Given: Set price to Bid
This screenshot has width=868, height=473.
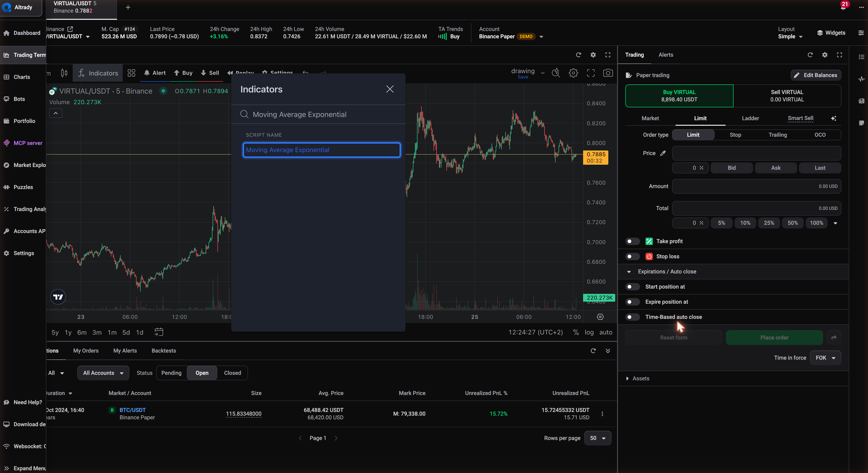Looking at the screenshot, I should (732, 168).
